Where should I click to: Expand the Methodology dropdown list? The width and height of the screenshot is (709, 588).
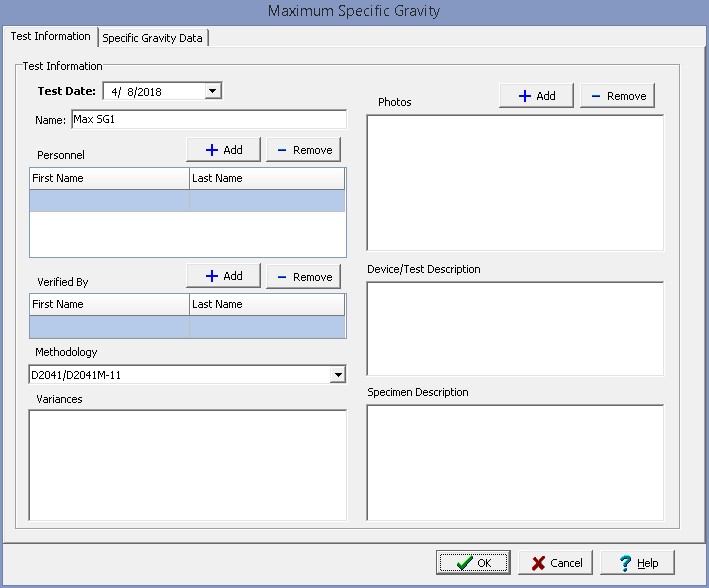[x=337, y=375]
